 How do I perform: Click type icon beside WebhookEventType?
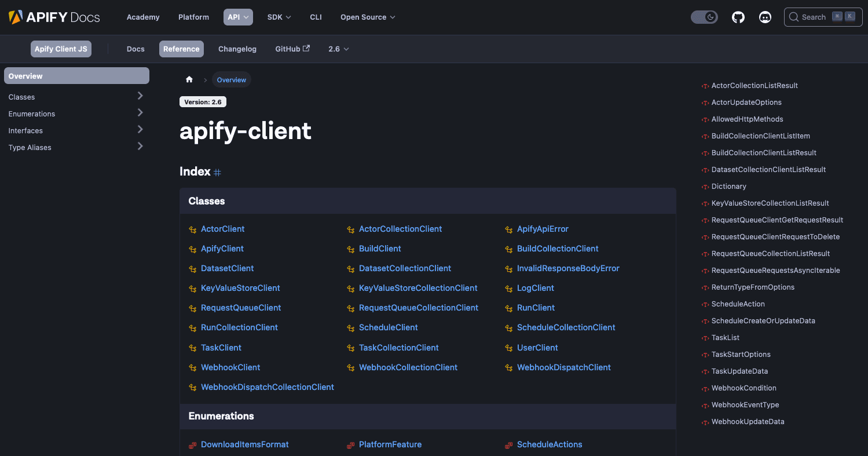[x=705, y=405]
